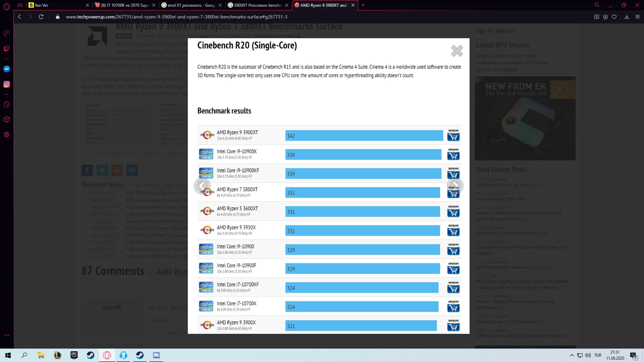This screenshot has height=362, width=644.
Task: Open sidebar settings gear
Action: [x=7, y=135]
